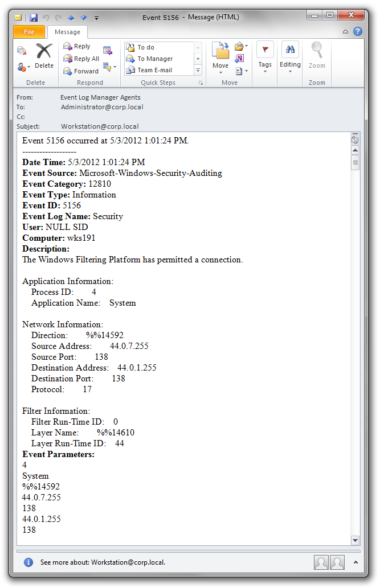Viewport: 380px width, 588px height.
Task: Click the Team E-mail quick step
Action: (x=154, y=71)
